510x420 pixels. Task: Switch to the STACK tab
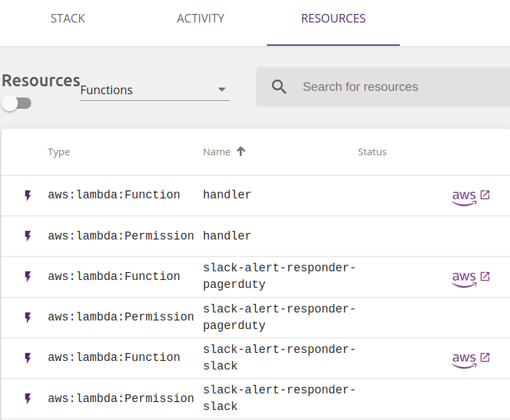(68, 19)
